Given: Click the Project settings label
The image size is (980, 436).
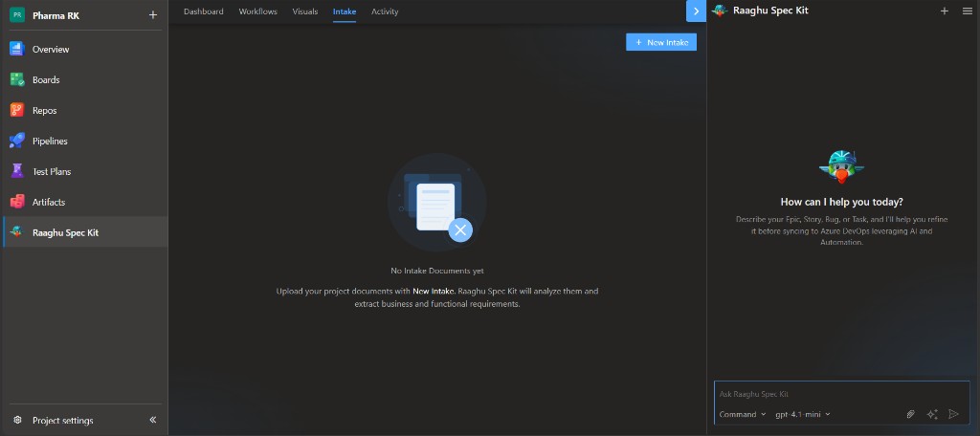Looking at the screenshot, I should click(62, 421).
